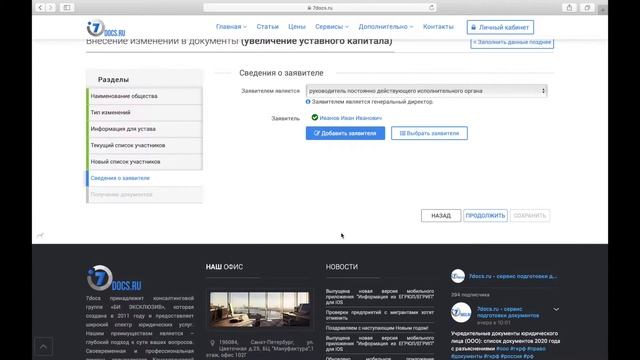Screen dimensions: 640x360
Task: Click the applicant link Иванов Иван Иванович
Action: coord(351,118)
